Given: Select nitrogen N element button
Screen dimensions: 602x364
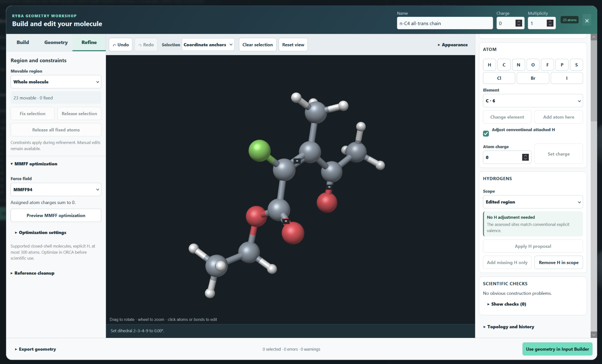Looking at the screenshot, I should (x=519, y=65).
